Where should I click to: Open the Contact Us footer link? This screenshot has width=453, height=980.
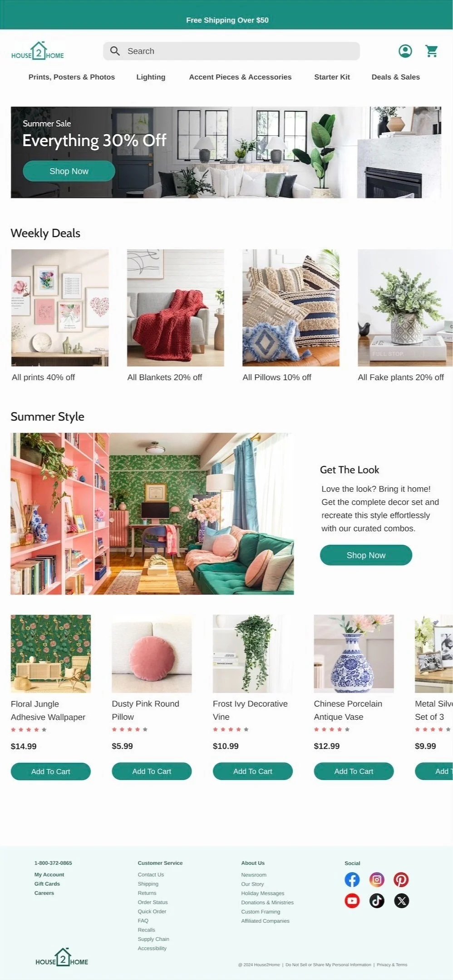[151, 875]
